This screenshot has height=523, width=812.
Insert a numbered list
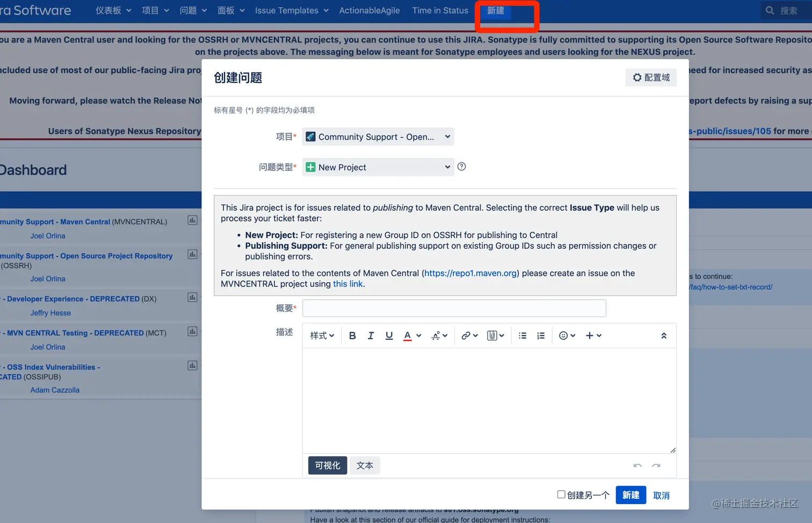(x=541, y=335)
